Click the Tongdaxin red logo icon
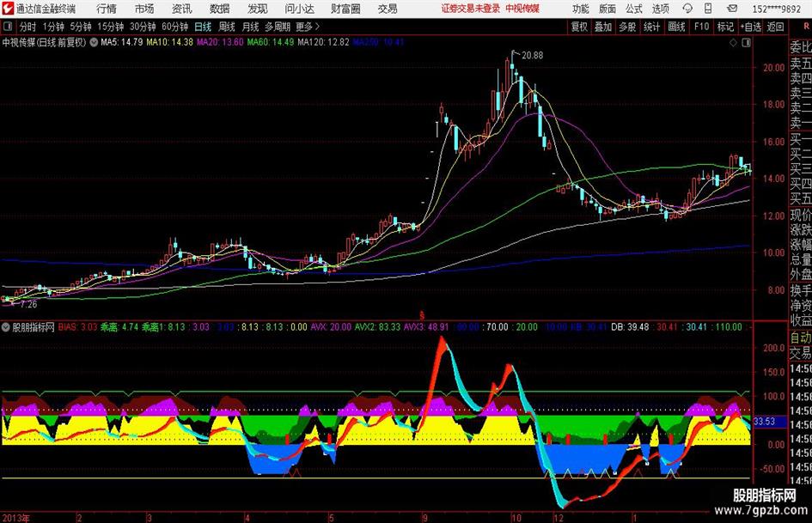Viewport: 812px width, 523px height. coord(8,9)
